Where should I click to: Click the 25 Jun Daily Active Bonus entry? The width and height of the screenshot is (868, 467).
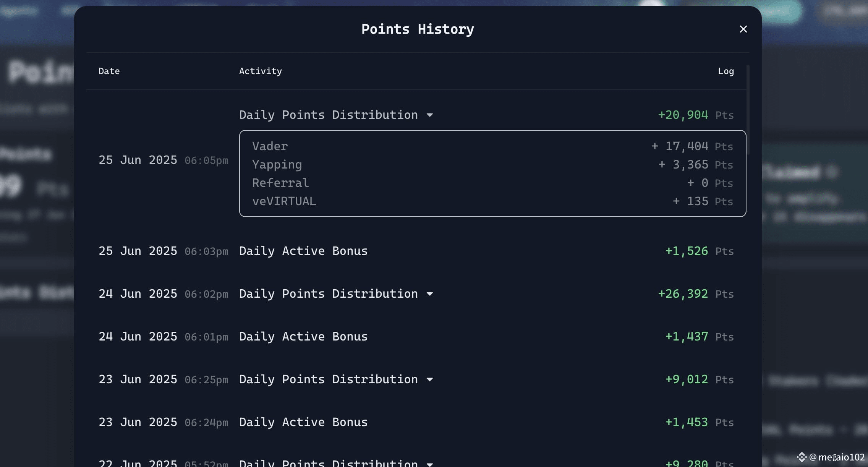point(303,251)
